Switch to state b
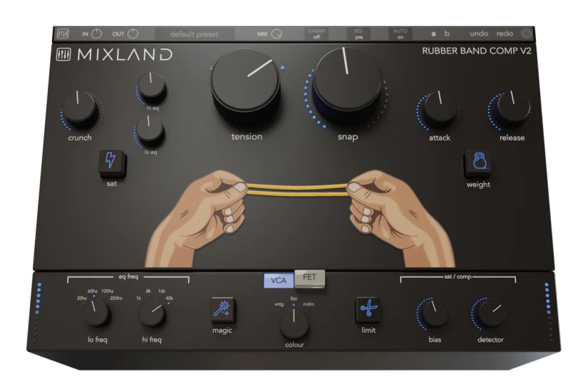Screen dimensions: 588x392 pos(447,33)
